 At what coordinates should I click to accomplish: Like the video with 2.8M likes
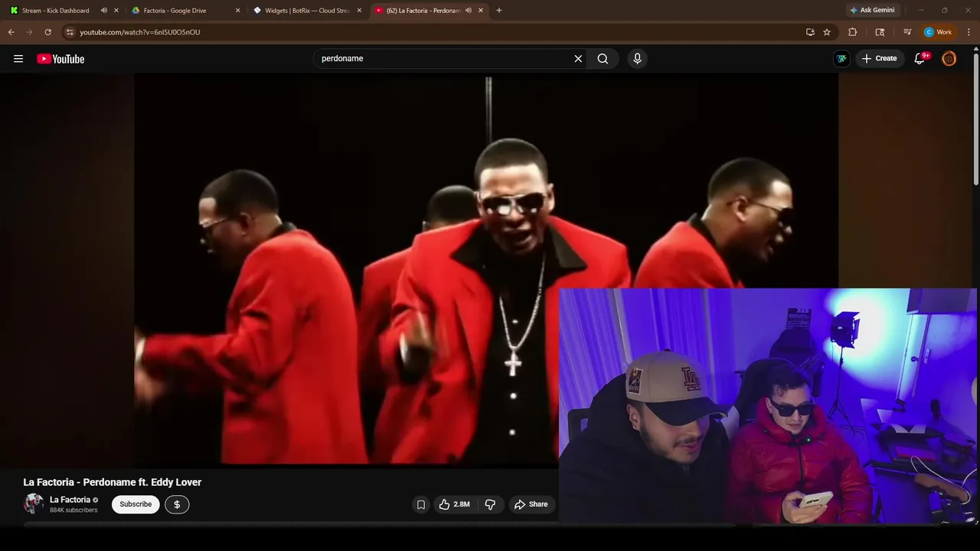[455, 504]
